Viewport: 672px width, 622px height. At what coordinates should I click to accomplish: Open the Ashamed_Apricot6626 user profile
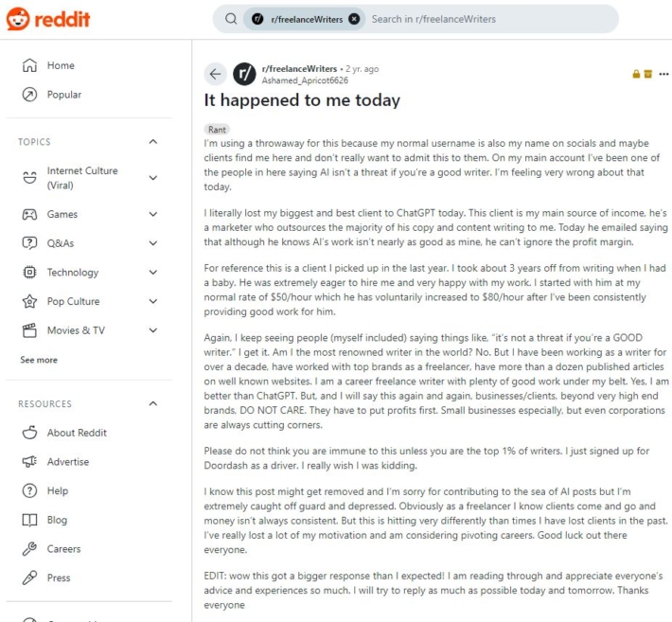point(305,80)
